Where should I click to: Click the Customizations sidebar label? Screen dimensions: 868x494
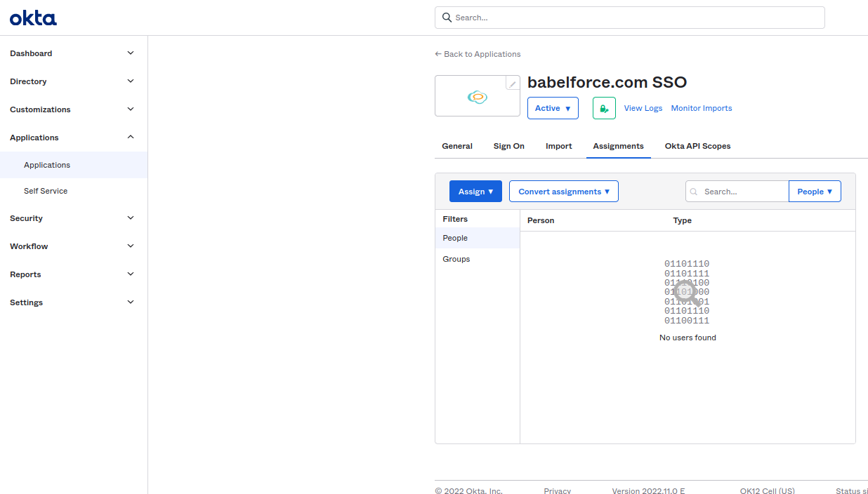[40, 109]
